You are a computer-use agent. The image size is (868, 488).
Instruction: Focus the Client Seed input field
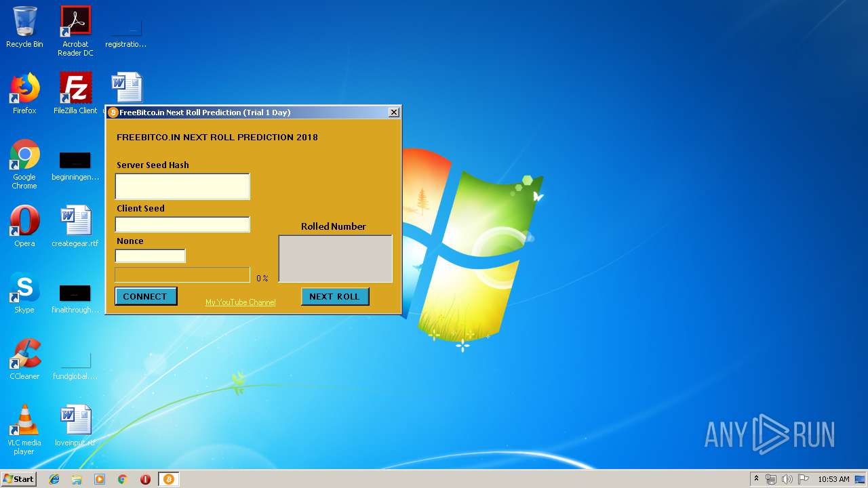click(182, 224)
